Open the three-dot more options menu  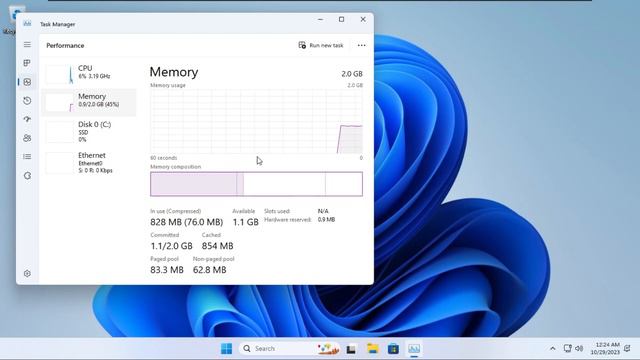pos(362,45)
